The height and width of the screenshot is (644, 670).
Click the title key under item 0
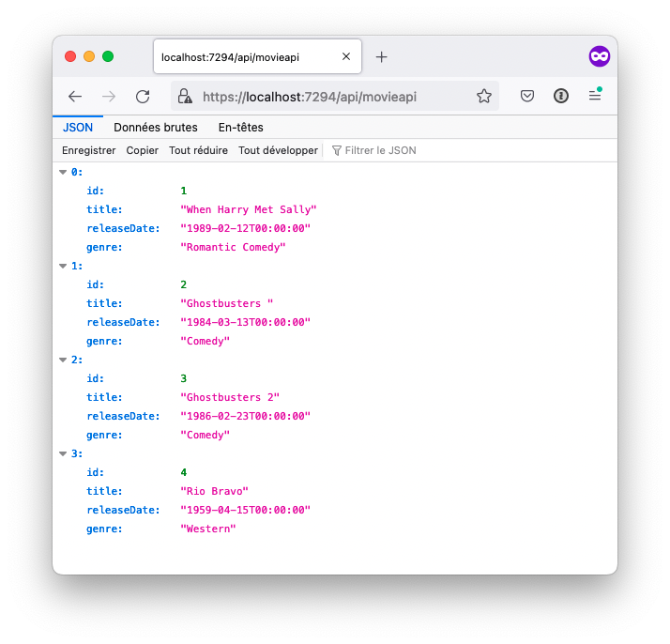(x=104, y=210)
